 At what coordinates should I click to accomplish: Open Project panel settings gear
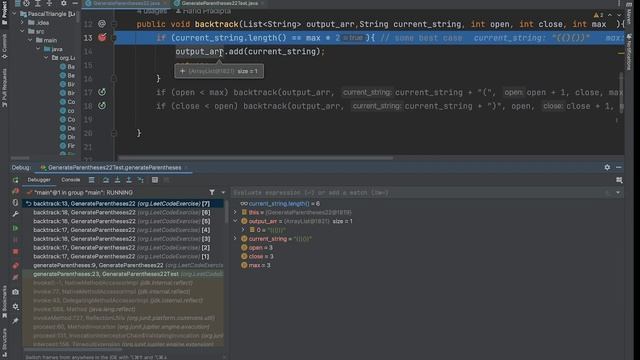point(63,3)
